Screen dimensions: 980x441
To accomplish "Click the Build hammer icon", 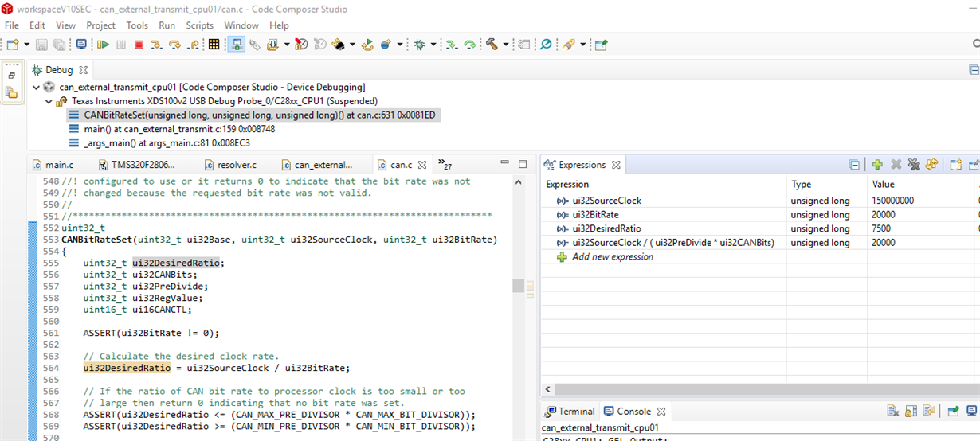I will coord(492,45).
